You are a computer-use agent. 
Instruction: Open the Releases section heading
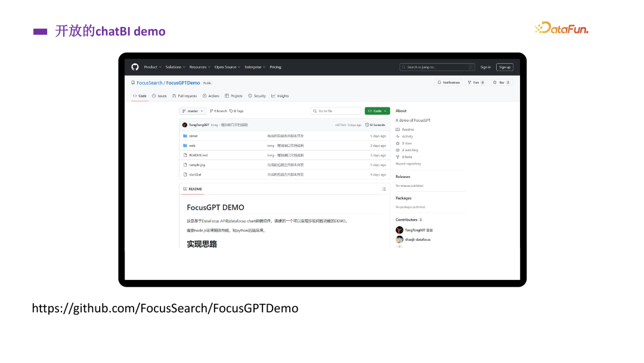click(403, 177)
